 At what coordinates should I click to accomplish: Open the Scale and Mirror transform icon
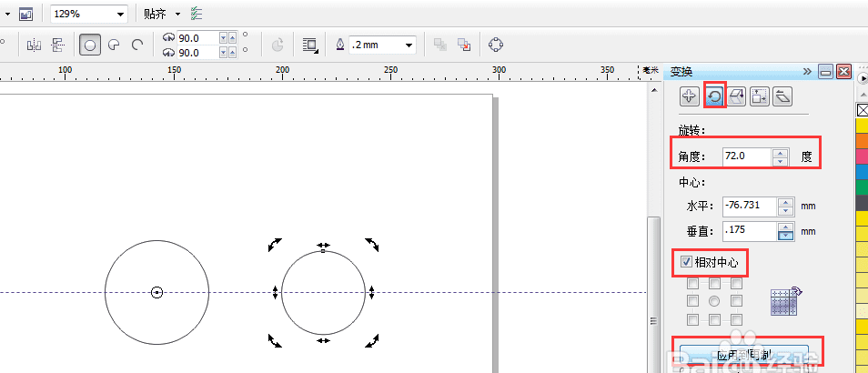click(x=736, y=96)
